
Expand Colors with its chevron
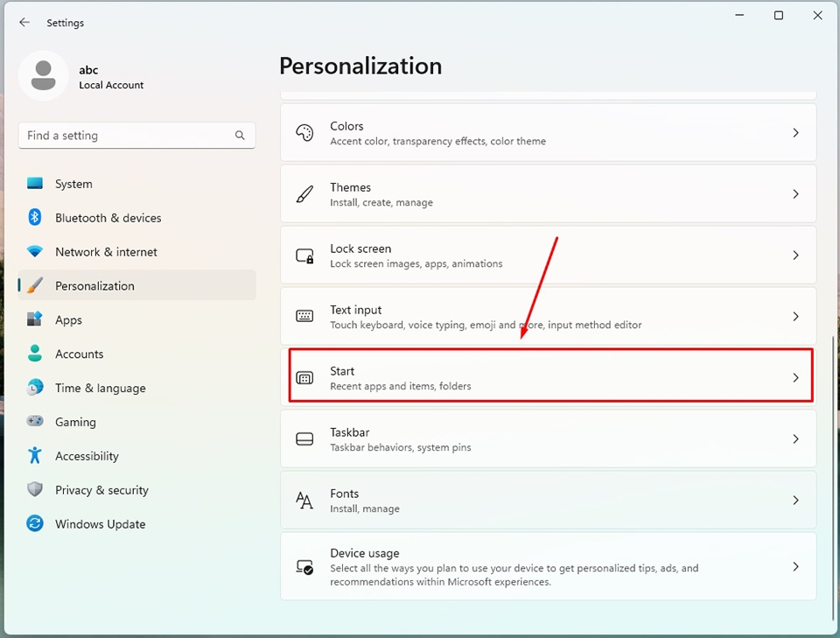[x=795, y=133]
